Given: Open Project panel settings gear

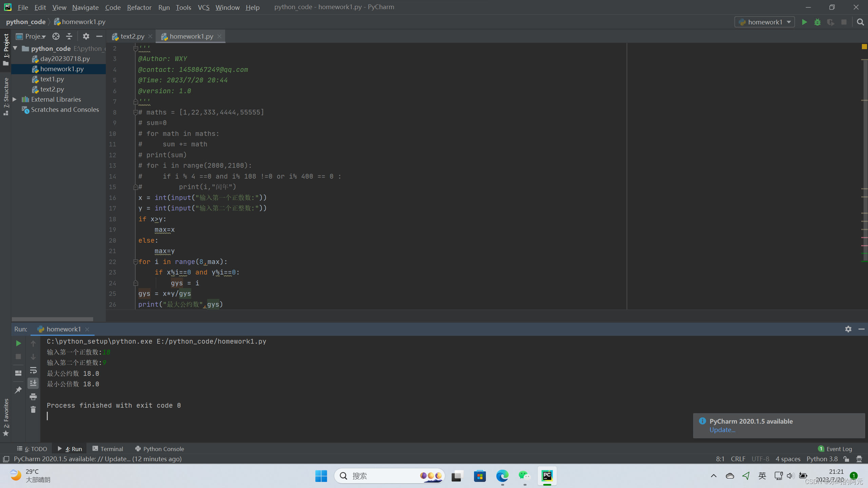Looking at the screenshot, I should [86, 36].
